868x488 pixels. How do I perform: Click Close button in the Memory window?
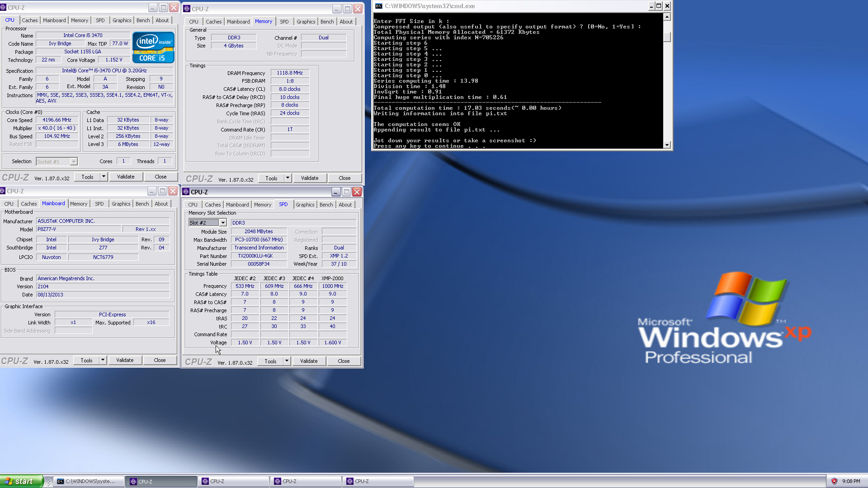click(344, 178)
